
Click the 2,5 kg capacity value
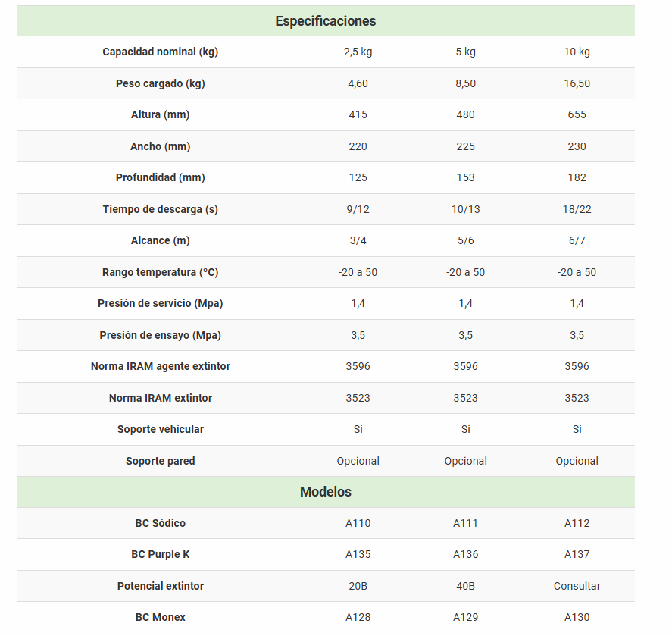[x=358, y=52]
